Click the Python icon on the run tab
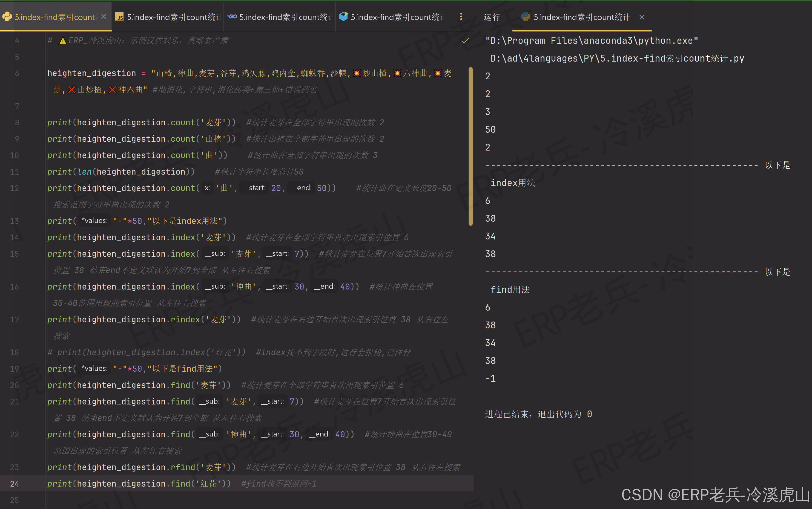 (x=525, y=16)
